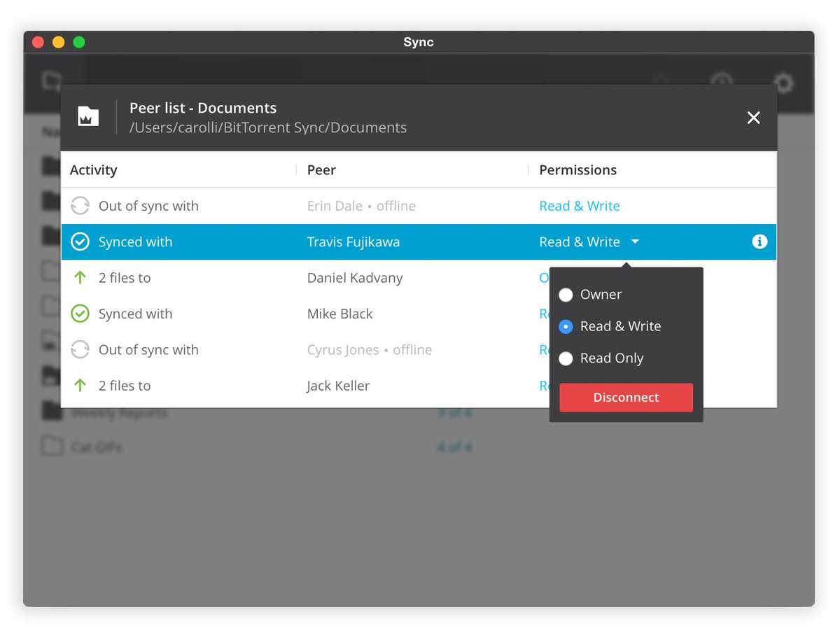This screenshot has width=840, height=637.
Task: Click '2 files to' activity for Daniel Kadvany
Action: pyautogui.click(x=125, y=278)
